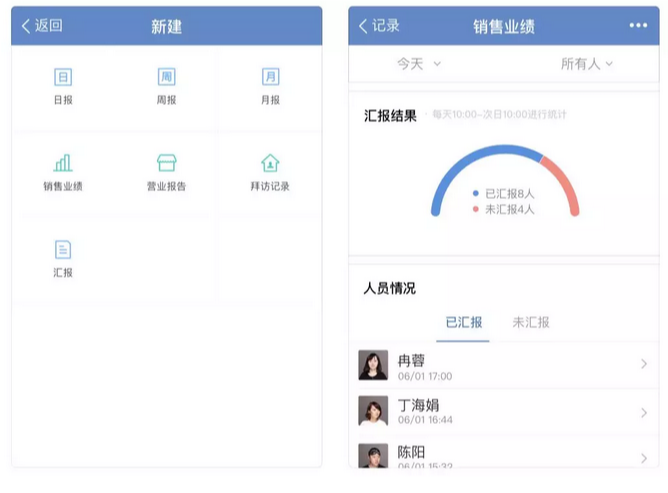
Task: Open the 营业报告 store icon
Action: click(x=167, y=163)
